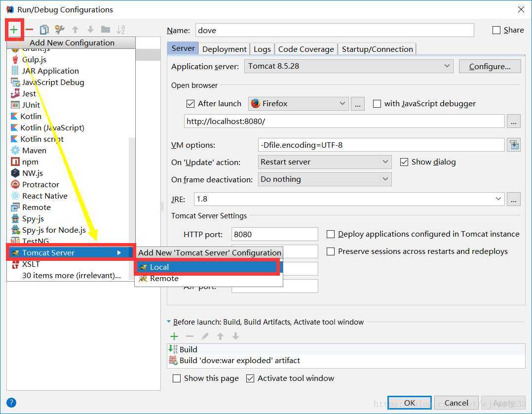Open the On 'Update' action dropdown

[325, 162]
